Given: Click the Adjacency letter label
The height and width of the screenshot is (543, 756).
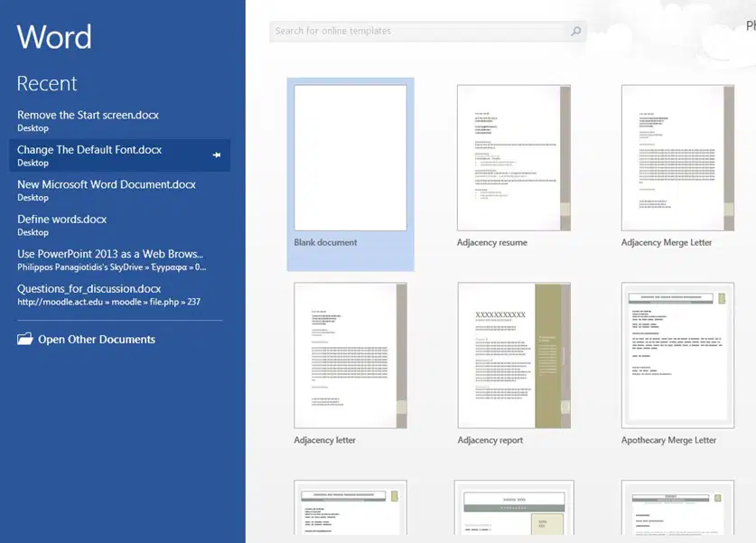Looking at the screenshot, I should pos(324,440).
